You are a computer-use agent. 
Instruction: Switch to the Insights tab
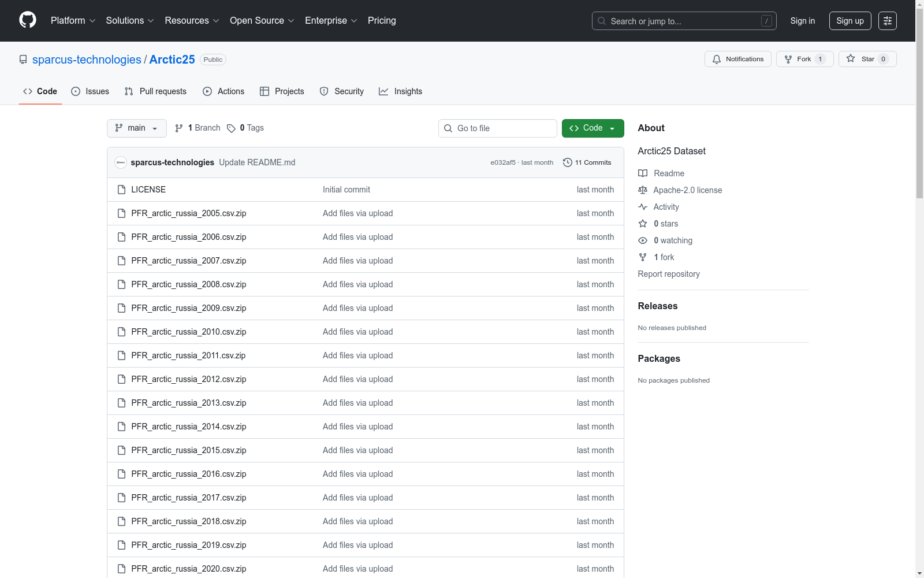(401, 91)
